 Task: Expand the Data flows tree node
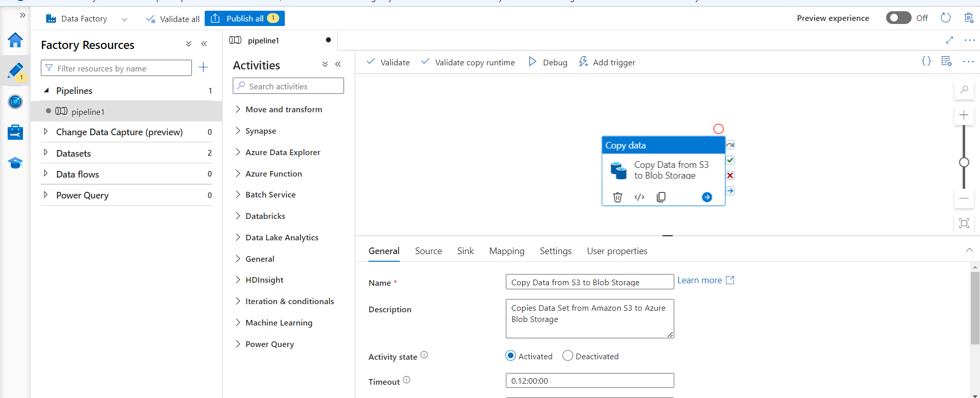(46, 173)
